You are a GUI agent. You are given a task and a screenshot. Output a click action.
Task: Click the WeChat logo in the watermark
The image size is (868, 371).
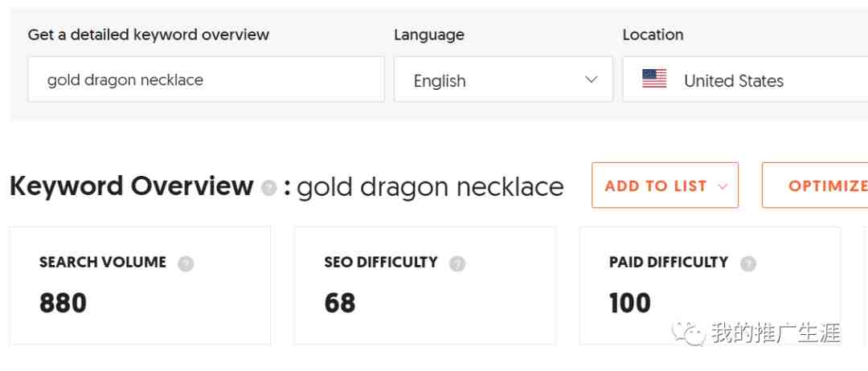tap(689, 332)
